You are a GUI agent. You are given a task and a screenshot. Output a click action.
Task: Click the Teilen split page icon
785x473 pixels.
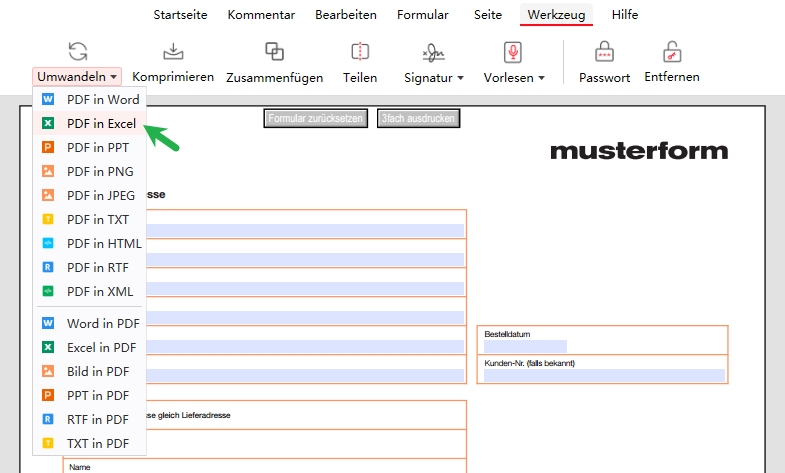pos(360,51)
